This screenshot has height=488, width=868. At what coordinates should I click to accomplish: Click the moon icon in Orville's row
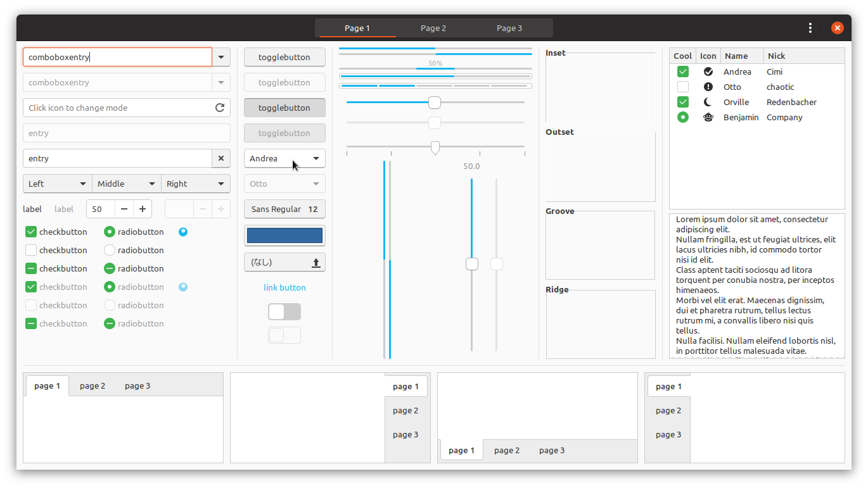(708, 102)
